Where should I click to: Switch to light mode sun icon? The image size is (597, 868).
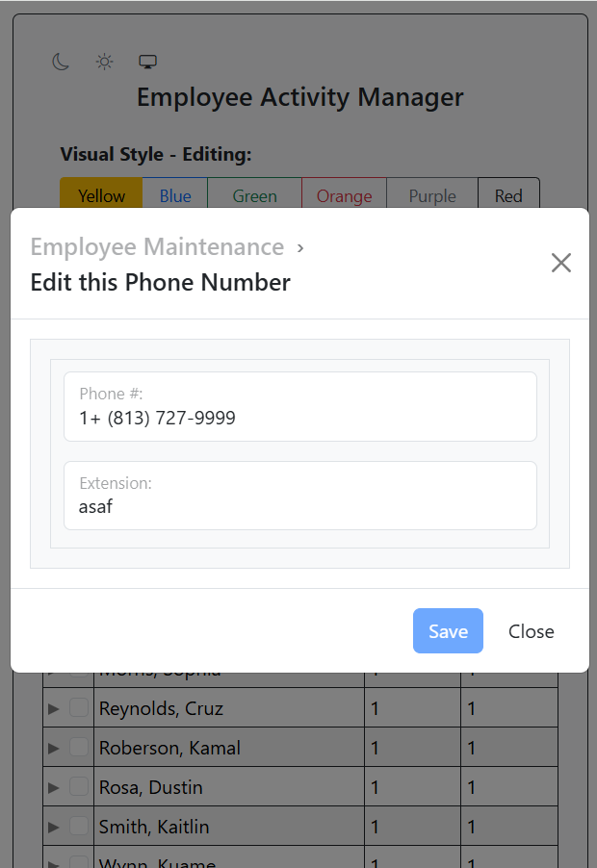coord(104,62)
